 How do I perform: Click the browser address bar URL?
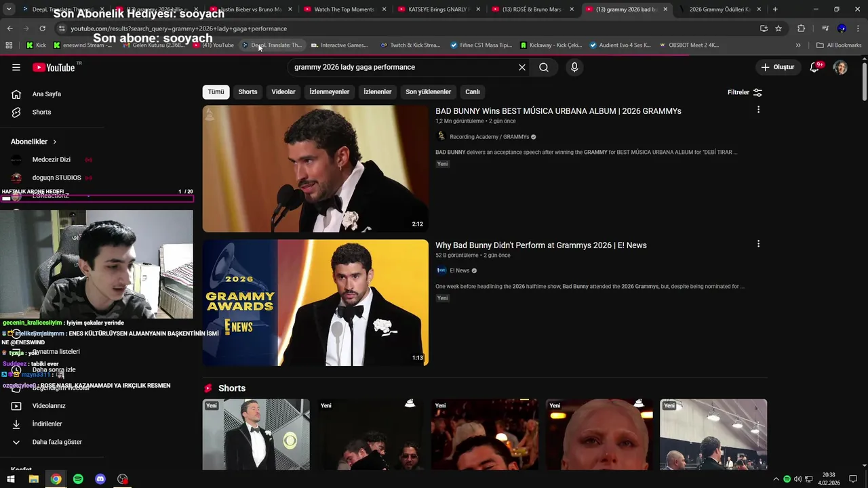[179, 28]
